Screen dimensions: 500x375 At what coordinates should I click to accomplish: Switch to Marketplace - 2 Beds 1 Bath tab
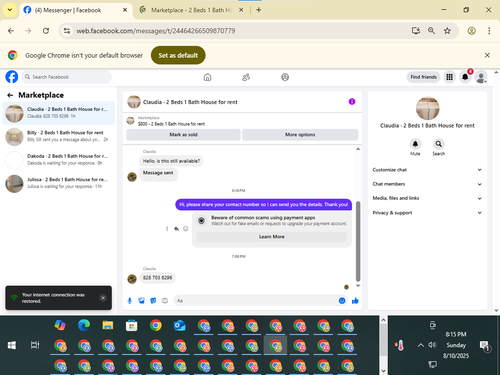(x=191, y=10)
